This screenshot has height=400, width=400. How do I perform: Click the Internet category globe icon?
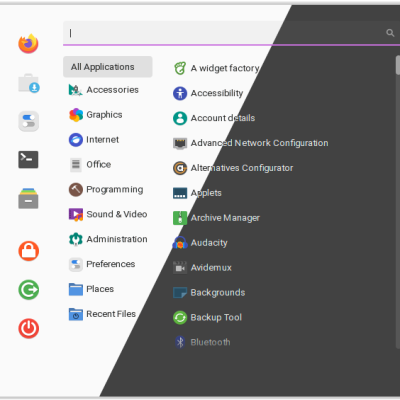tap(76, 140)
